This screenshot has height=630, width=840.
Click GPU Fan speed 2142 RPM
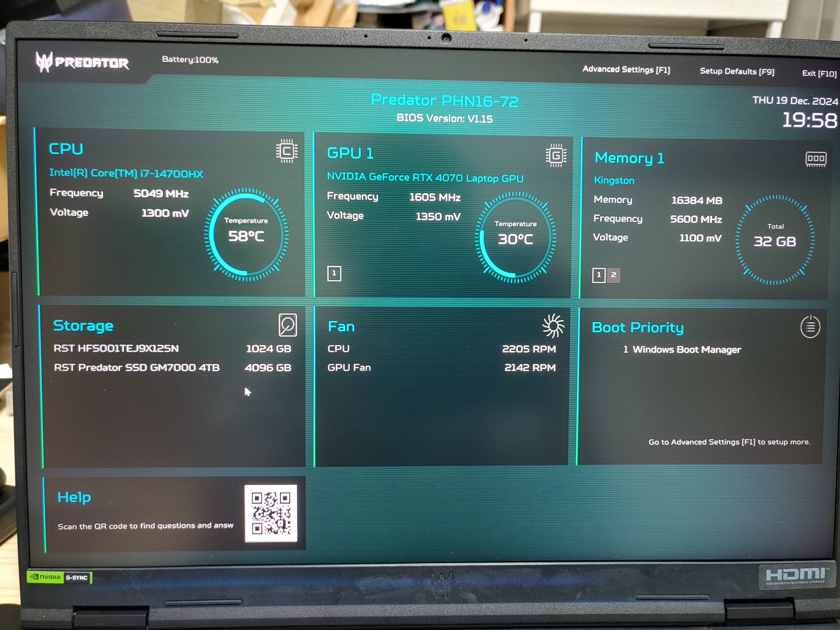point(530,367)
